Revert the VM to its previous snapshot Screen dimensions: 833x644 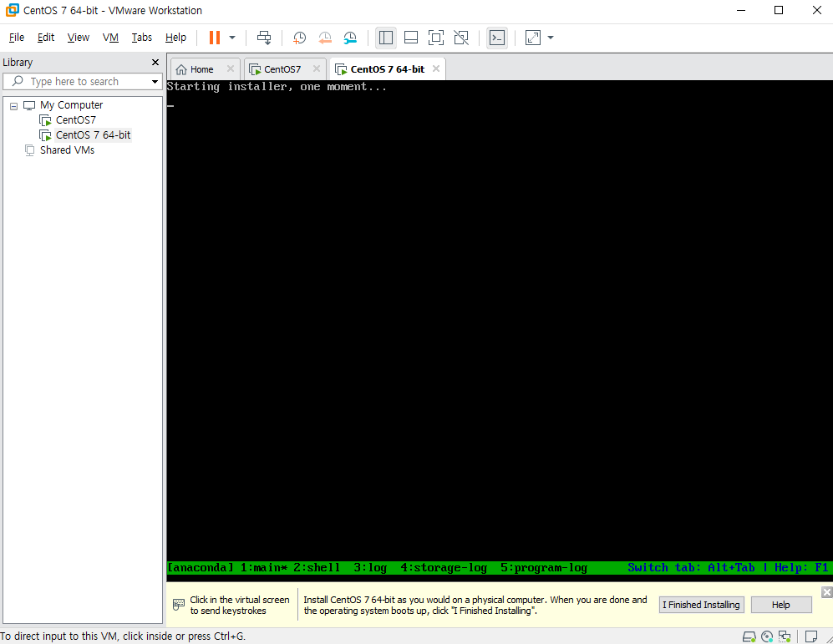pos(324,37)
